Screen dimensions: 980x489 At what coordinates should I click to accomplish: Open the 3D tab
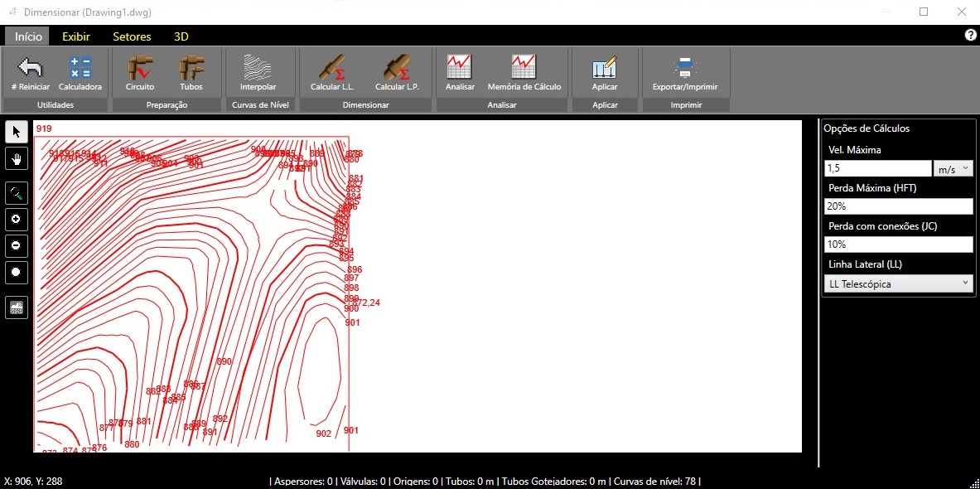(181, 36)
